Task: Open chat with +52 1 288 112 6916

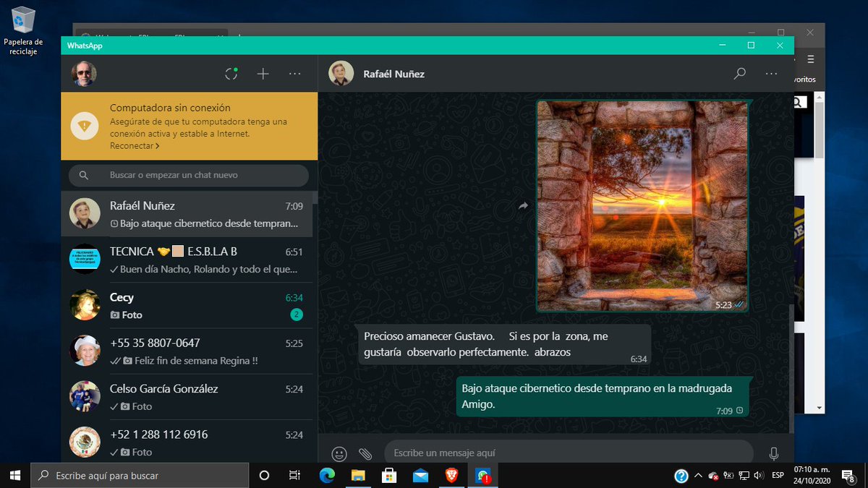Action: (x=187, y=442)
